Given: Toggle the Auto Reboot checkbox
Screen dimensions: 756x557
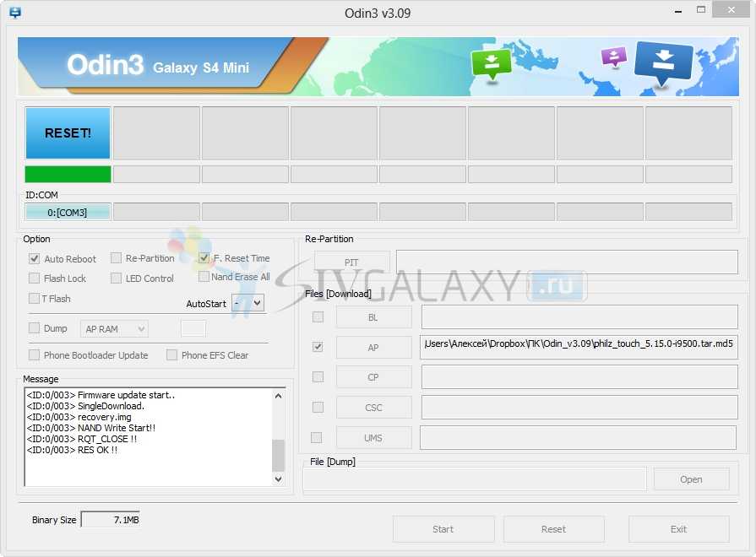Looking at the screenshot, I should point(35,259).
